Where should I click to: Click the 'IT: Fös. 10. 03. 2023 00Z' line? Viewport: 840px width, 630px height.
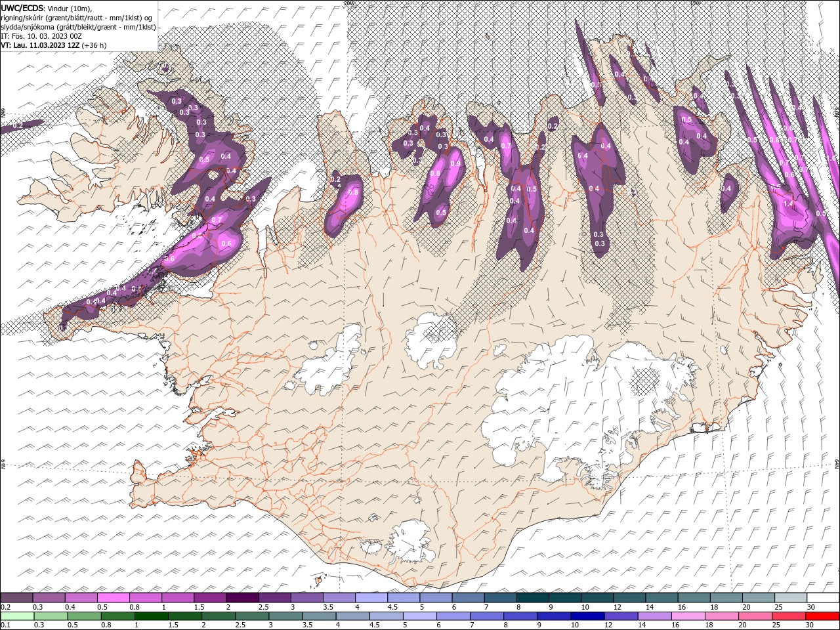click(x=41, y=36)
